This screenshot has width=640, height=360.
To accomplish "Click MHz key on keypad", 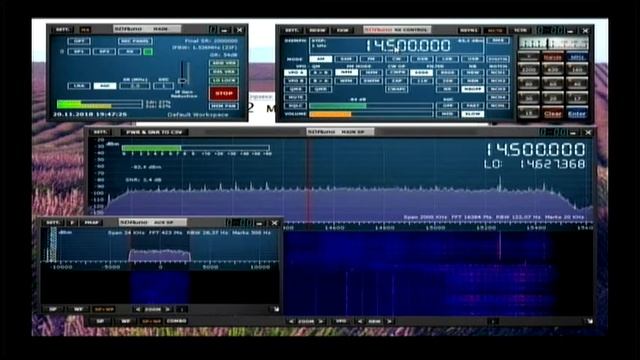I will point(577,57).
